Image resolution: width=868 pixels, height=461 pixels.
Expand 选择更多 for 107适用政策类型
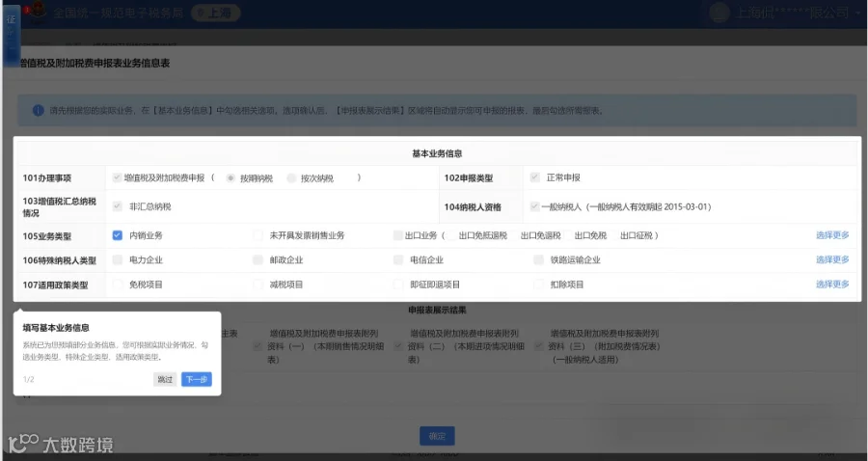832,284
